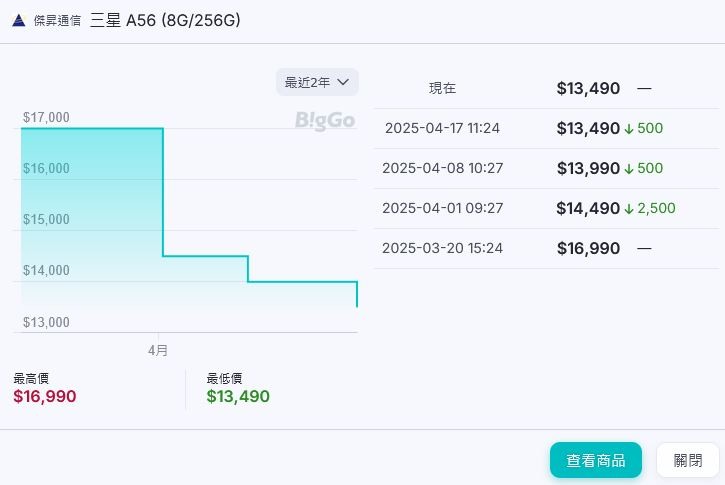Image resolution: width=725 pixels, height=485 pixels.
Task: Select the 2025-03-20 15:24 price record
Action: coord(547,248)
